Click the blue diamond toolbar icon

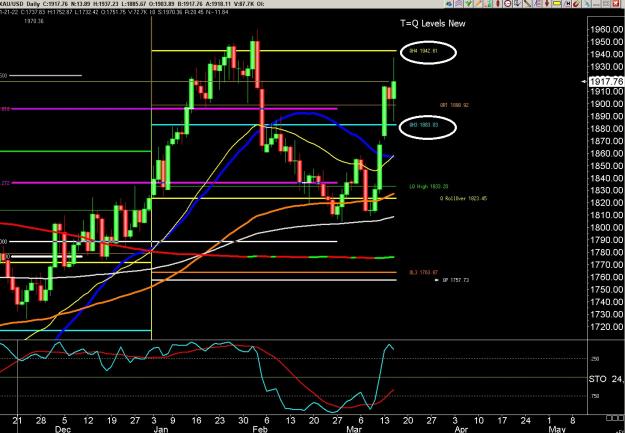pos(450,4)
